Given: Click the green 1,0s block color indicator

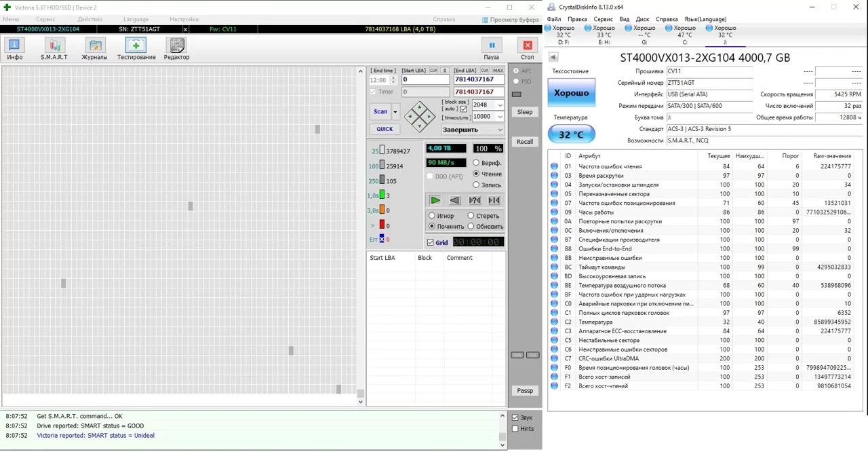Looking at the screenshot, I should 382,195.
